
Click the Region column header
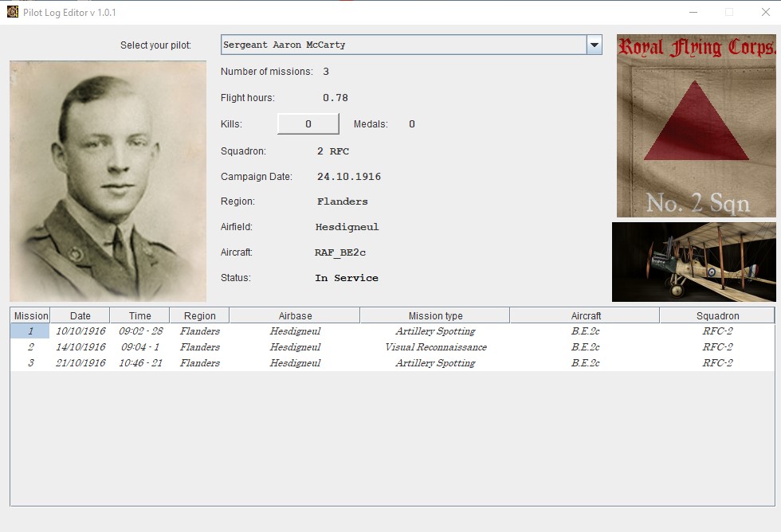pos(200,315)
